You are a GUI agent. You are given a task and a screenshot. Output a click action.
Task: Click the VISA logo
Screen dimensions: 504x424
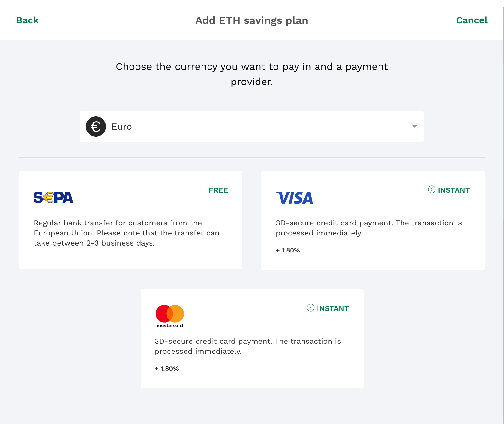294,198
